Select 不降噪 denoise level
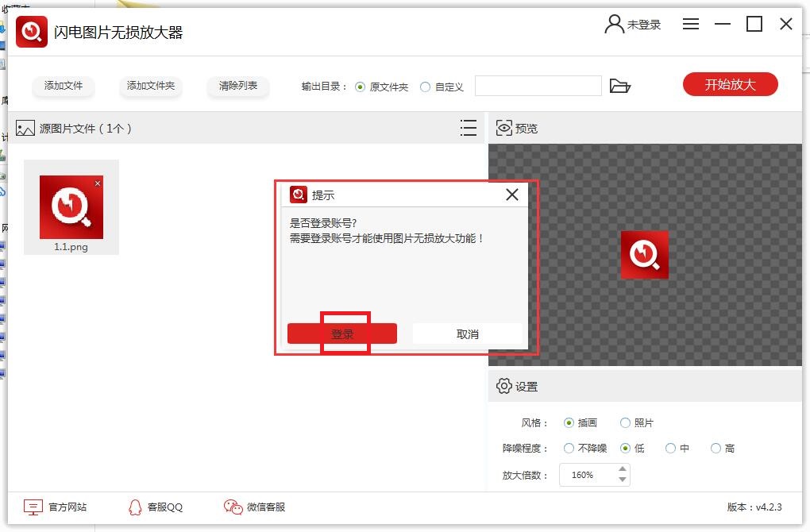 coord(569,449)
